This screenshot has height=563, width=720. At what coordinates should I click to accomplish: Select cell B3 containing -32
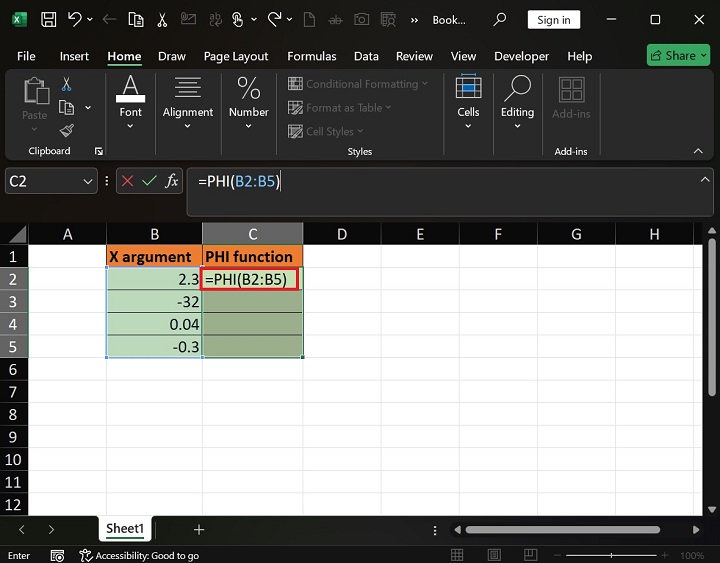tap(155, 302)
